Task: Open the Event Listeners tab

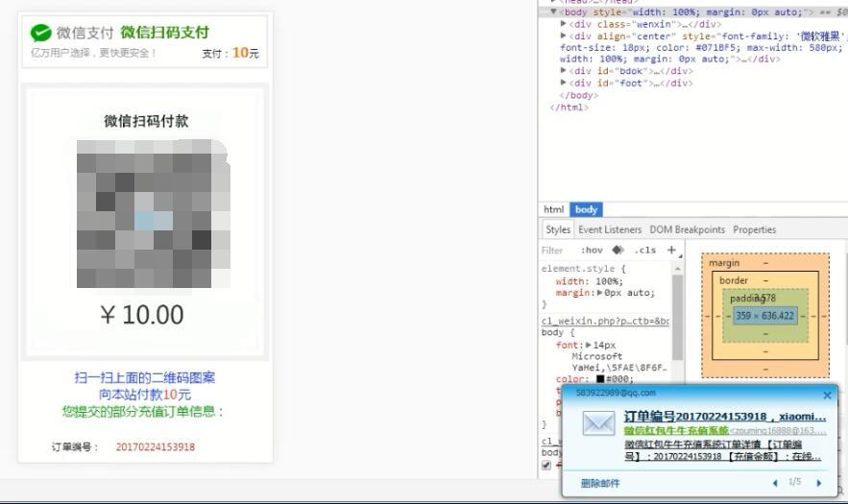Action: [x=610, y=229]
